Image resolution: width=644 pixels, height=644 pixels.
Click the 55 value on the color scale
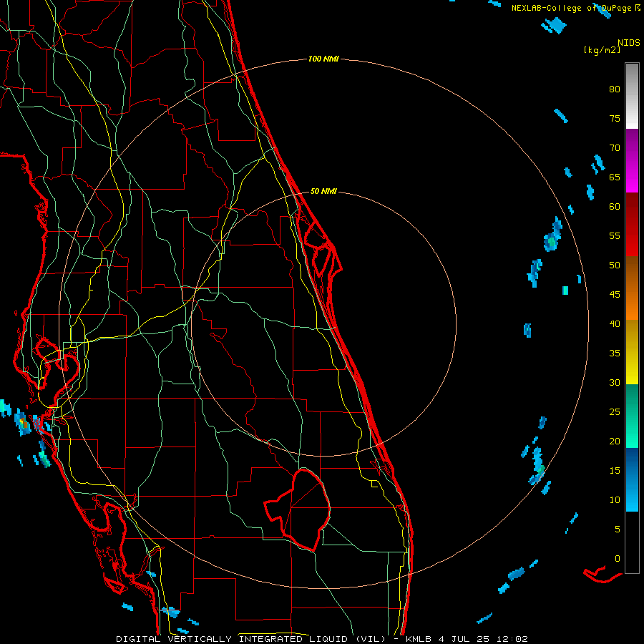point(615,236)
